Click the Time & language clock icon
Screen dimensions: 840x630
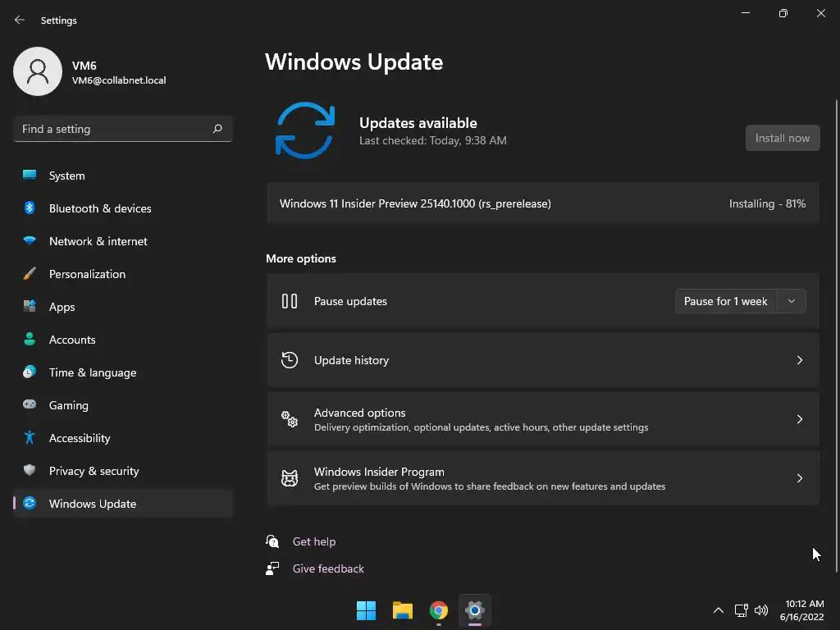[x=30, y=372]
